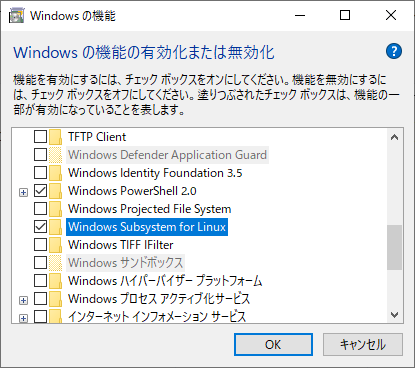The height and width of the screenshot is (368, 415).
Task: Click the scrollbar down arrow in feature list
Action: coord(395,314)
